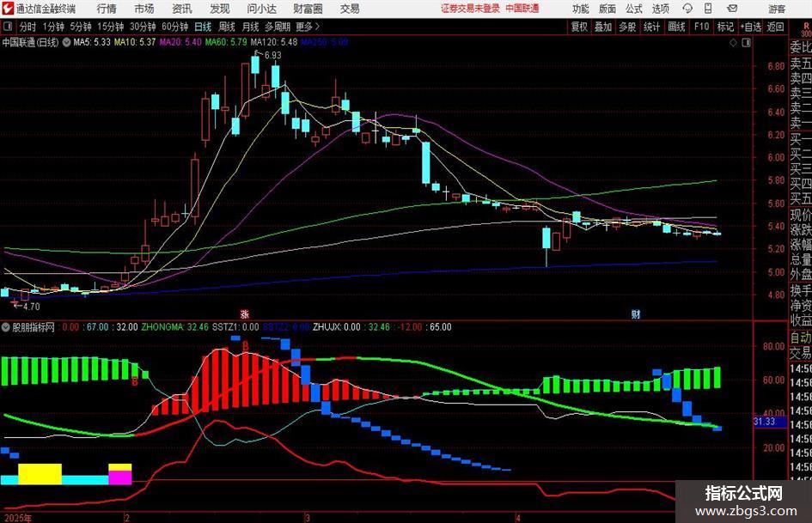The width and height of the screenshot is (812, 523).
Task: Open the customer service headset icon
Action: [x=687, y=9]
